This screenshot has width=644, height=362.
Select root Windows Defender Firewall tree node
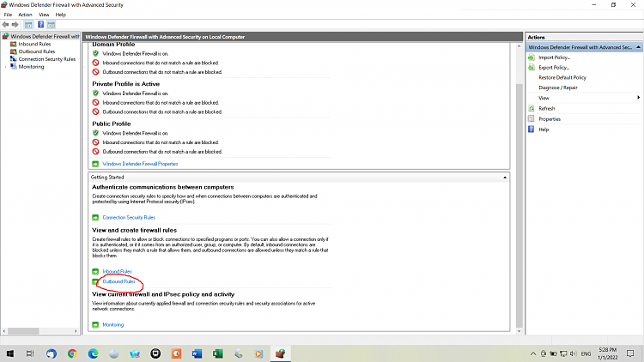point(45,37)
